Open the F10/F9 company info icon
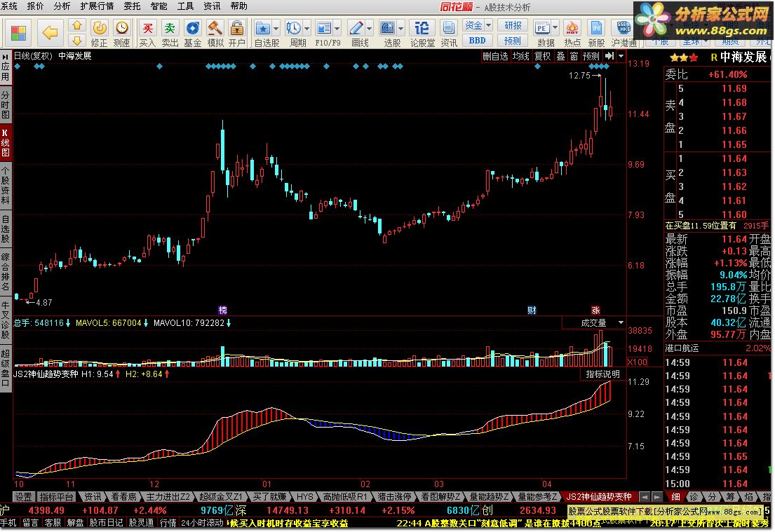The image size is (775, 532). tap(324, 27)
